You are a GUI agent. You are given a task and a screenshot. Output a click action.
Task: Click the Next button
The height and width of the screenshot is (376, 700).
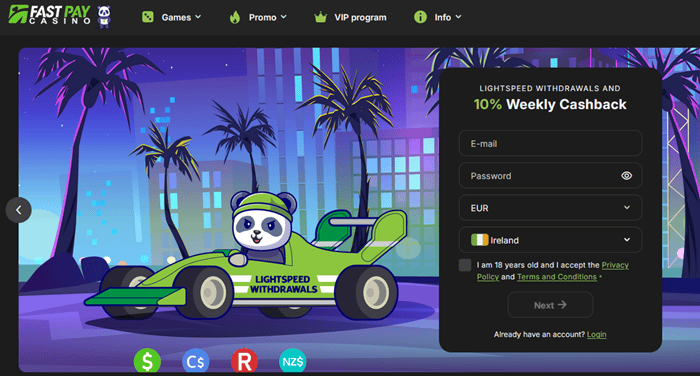click(550, 305)
